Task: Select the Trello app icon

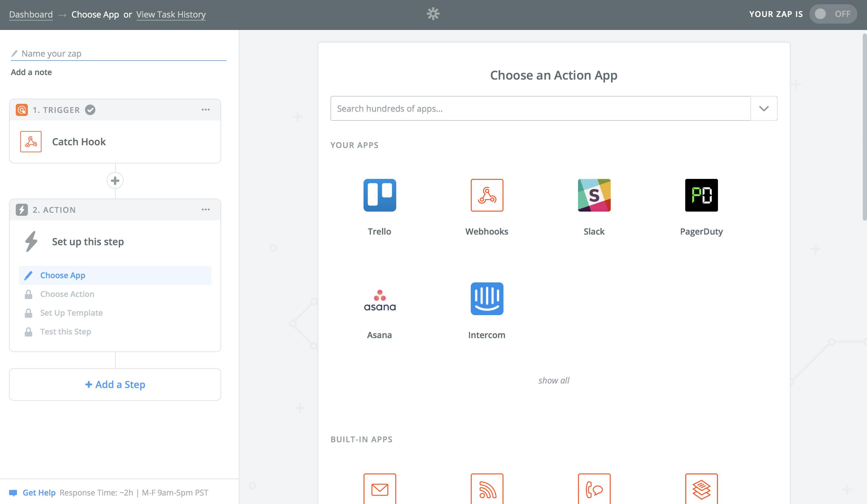Action: click(380, 195)
